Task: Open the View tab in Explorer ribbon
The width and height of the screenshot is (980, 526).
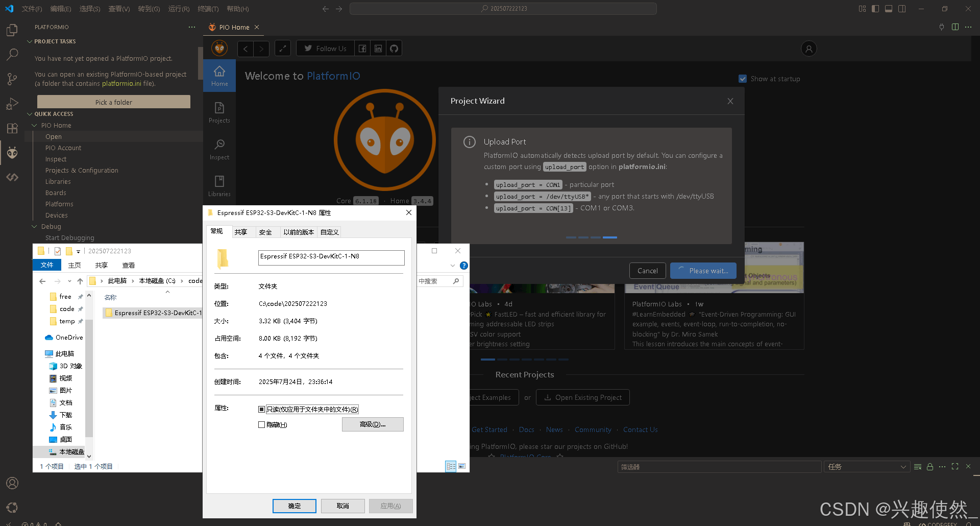Action: pyautogui.click(x=129, y=265)
